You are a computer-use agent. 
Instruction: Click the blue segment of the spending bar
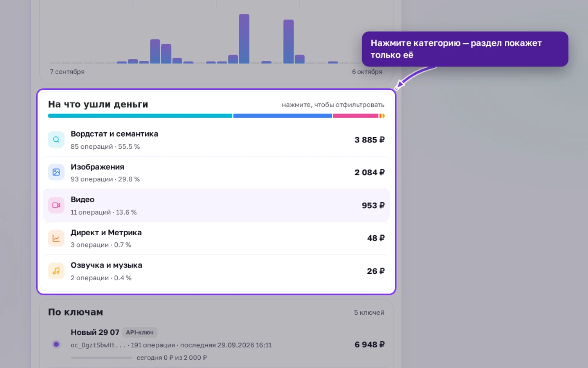[283, 116]
